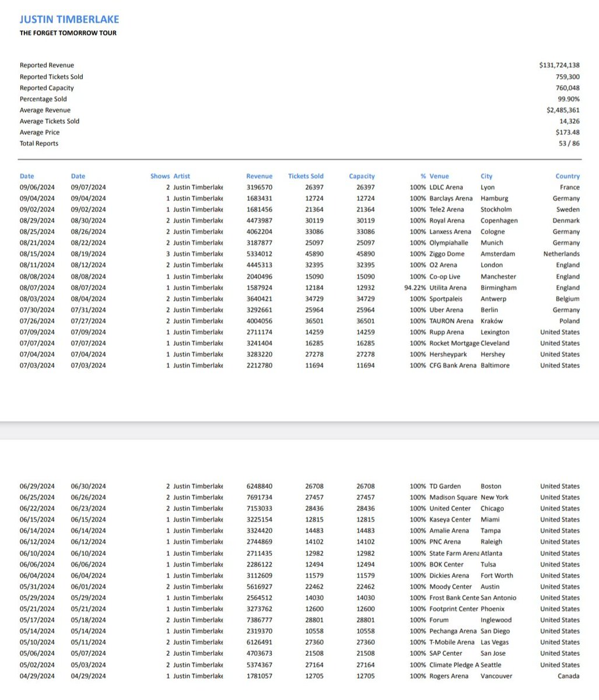Click Madison Square venue cell
Viewport: 599px width, 700px height.
click(454, 497)
